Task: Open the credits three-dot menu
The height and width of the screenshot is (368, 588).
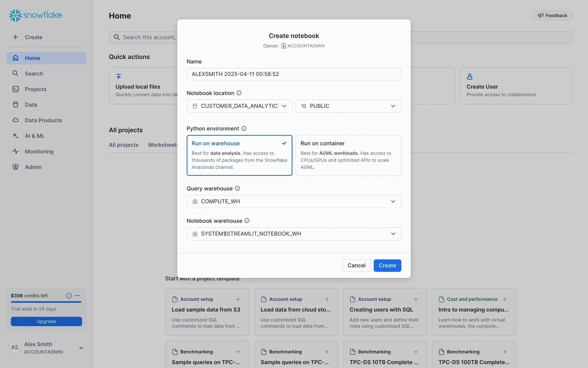Action: point(77,296)
